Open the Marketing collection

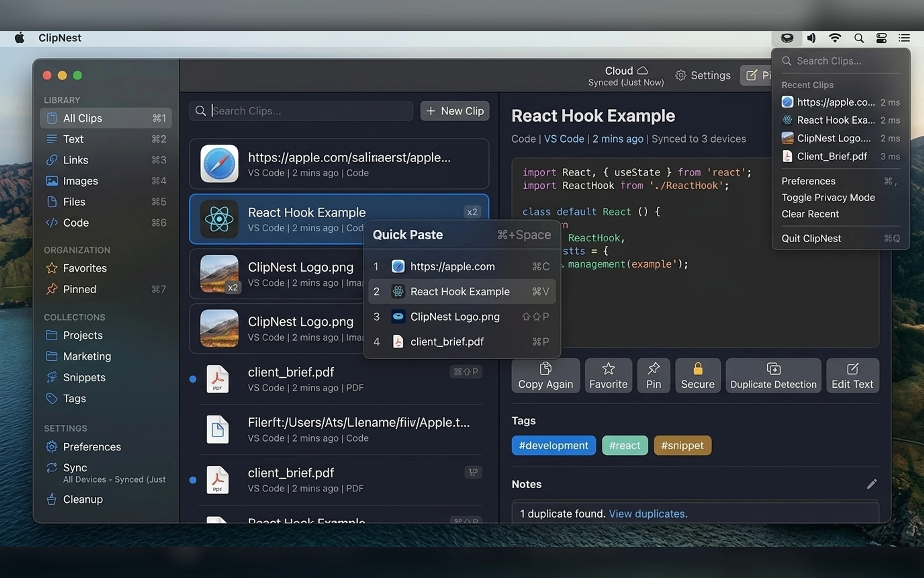click(106, 356)
